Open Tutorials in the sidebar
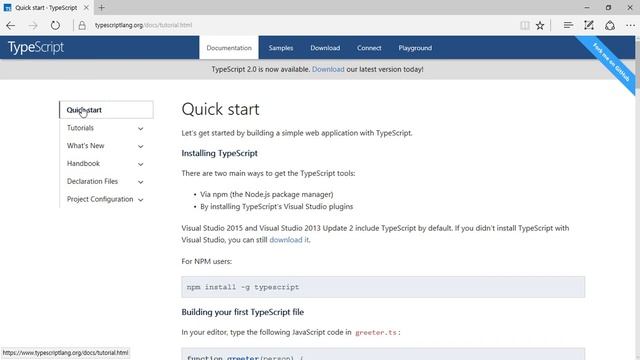640x360 pixels. 80,128
